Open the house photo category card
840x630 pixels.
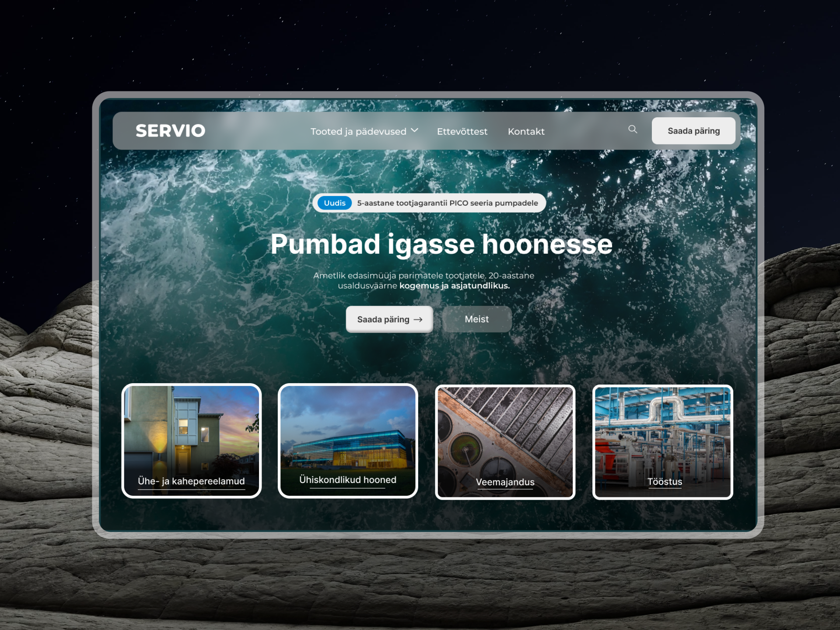click(192, 441)
